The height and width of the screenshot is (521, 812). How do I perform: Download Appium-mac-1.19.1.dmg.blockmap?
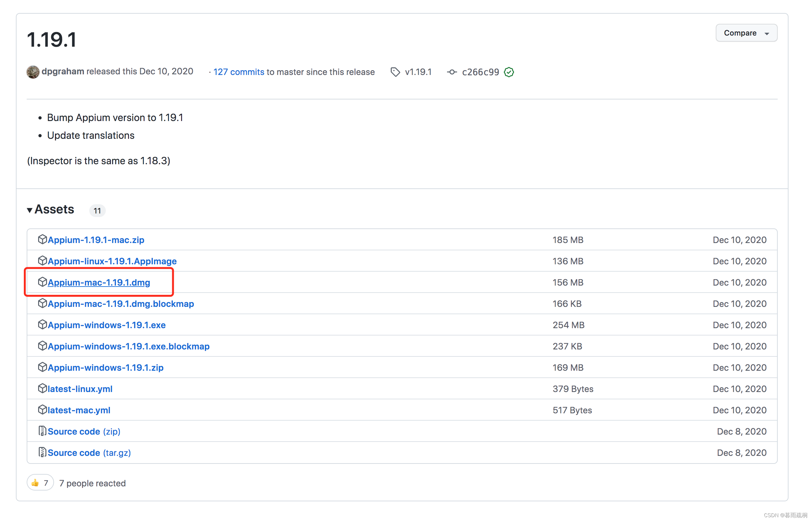121,303
